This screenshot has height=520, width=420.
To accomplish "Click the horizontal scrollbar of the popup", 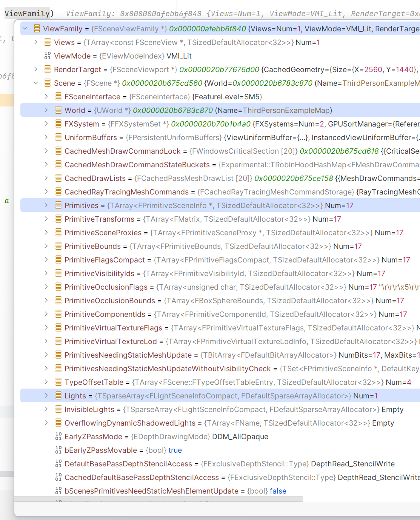I will pos(158,499).
